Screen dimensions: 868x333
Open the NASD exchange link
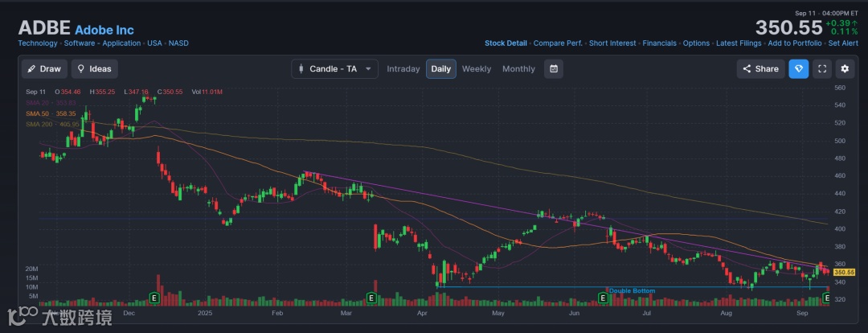tap(178, 43)
